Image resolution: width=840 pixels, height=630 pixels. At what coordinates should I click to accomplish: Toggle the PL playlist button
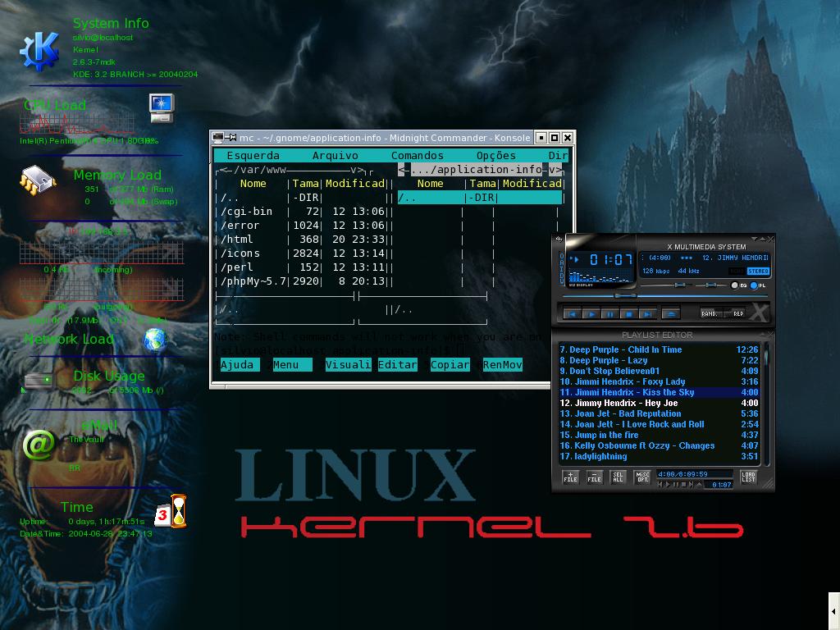pyautogui.click(x=757, y=285)
